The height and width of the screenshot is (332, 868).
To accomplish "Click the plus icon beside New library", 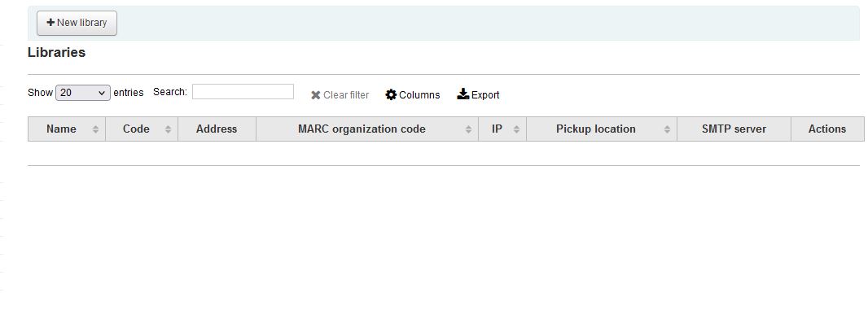I will tap(50, 23).
